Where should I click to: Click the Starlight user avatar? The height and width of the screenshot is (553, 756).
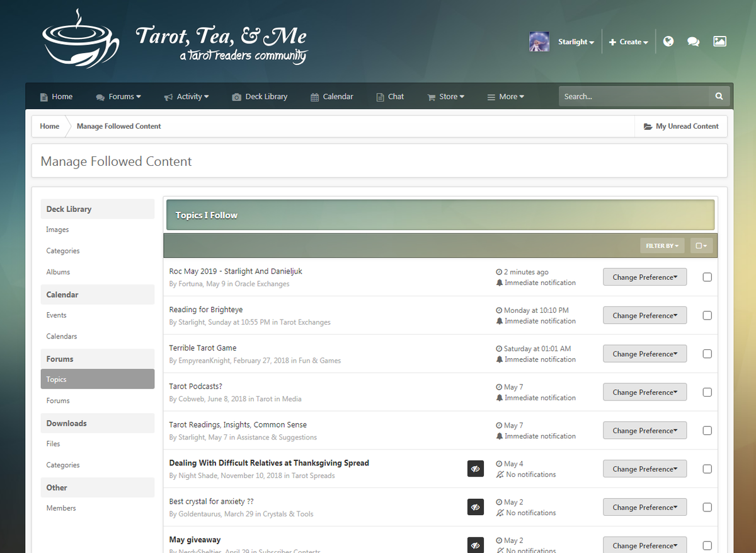(x=539, y=42)
